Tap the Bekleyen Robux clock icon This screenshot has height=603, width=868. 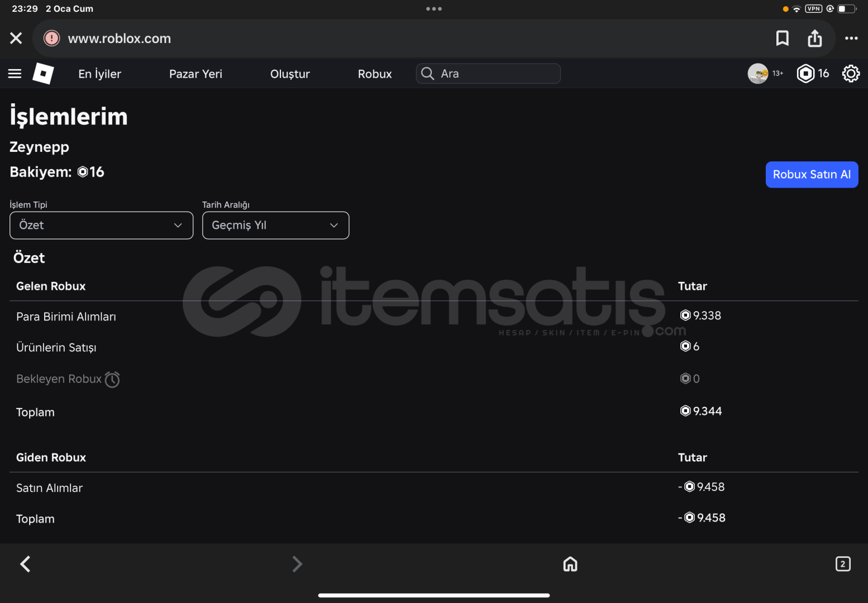pyautogui.click(x=112, y=380)
